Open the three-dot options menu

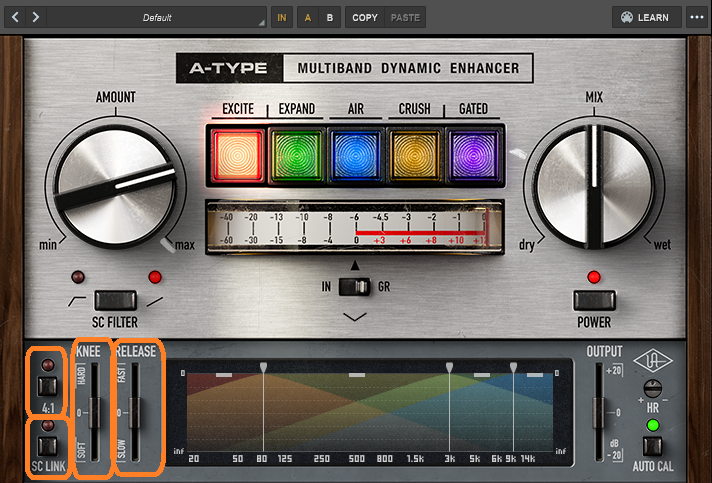[x=697, y=17]
